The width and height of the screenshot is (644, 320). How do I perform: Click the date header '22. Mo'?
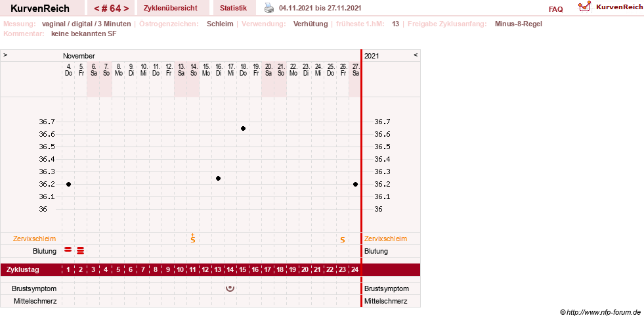click(293, 70)
